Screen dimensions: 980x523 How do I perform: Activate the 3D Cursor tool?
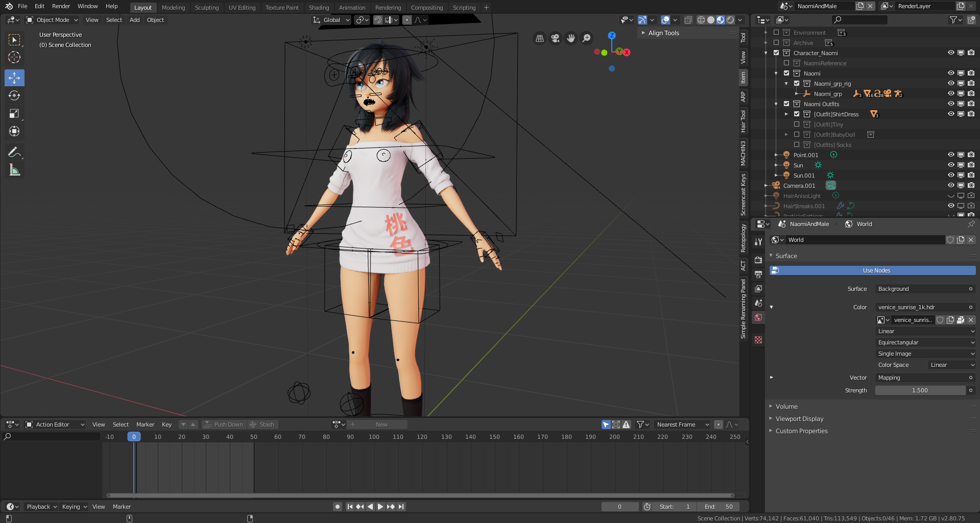14,58
